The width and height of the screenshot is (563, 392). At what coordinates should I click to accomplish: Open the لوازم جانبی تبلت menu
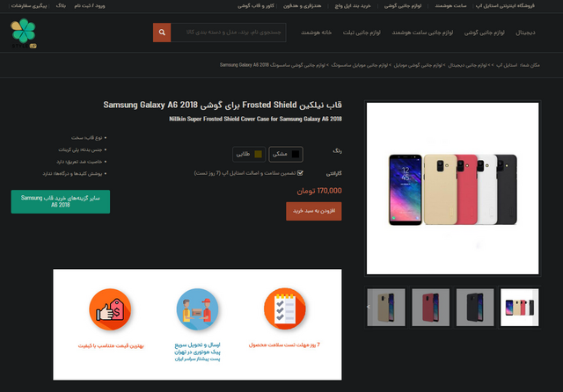(x=362, y=33)
